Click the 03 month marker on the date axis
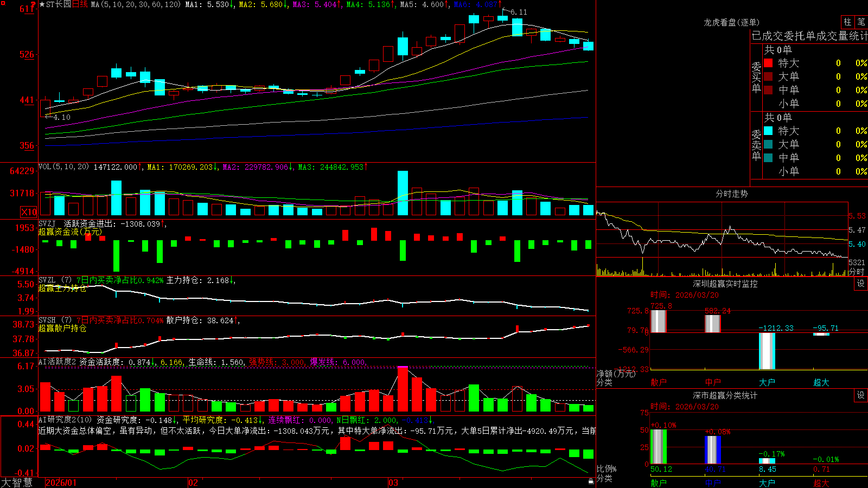868x488 pixels. pos(393,483)
